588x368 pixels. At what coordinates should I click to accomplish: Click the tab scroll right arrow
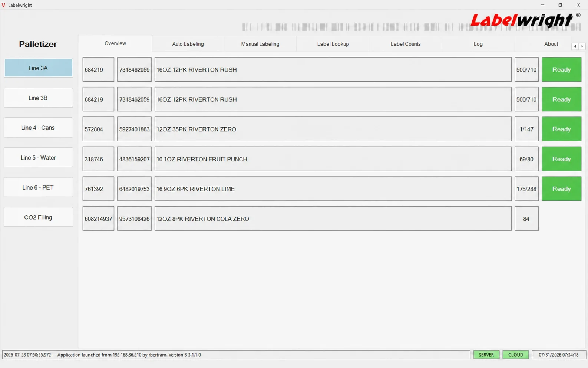coord(582,46)
